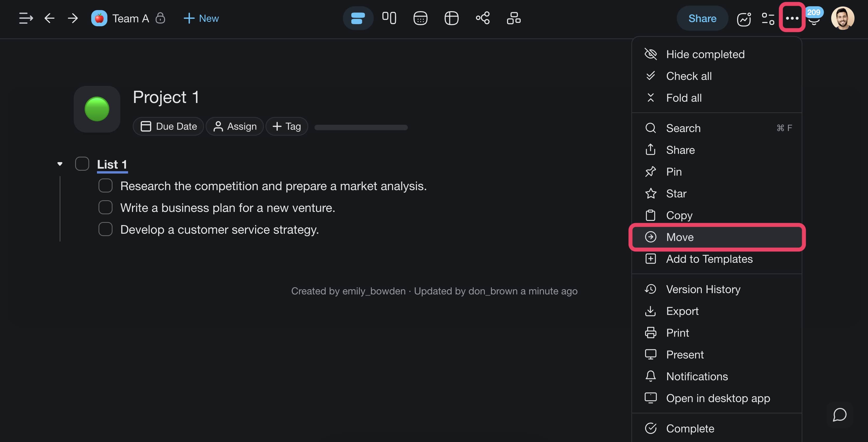The width and height of the screenshot is (868, 442).
Task: Open the org chart view icon
Action: click(514, 18)
